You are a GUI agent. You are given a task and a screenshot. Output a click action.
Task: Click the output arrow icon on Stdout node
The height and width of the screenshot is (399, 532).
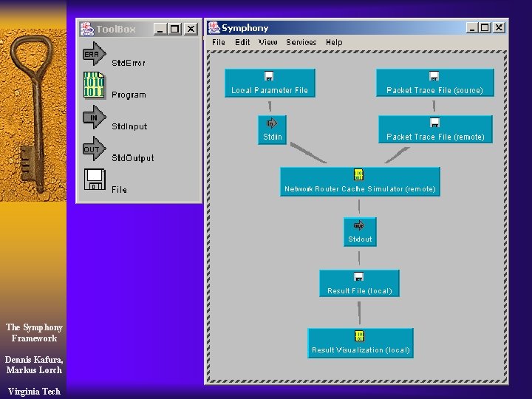pos(359,225)
